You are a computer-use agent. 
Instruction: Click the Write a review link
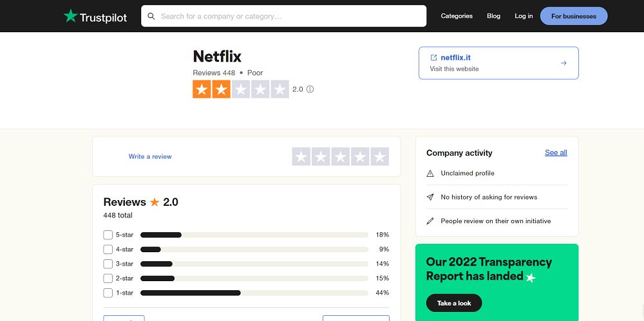[x=150, y=156]
